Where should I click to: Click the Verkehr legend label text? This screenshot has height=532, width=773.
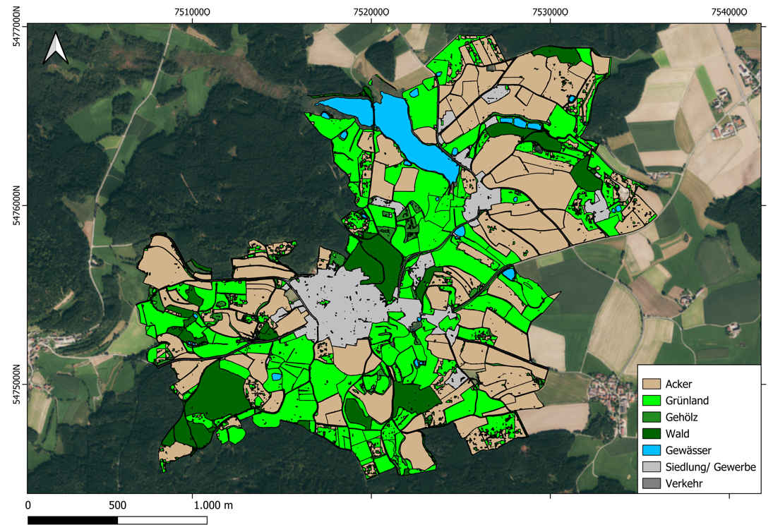coord(685,484)
